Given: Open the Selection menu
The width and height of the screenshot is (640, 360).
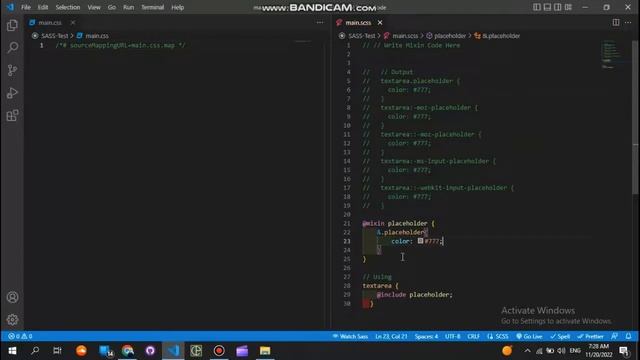Looking at the screenshot, I should coord(68,7).
